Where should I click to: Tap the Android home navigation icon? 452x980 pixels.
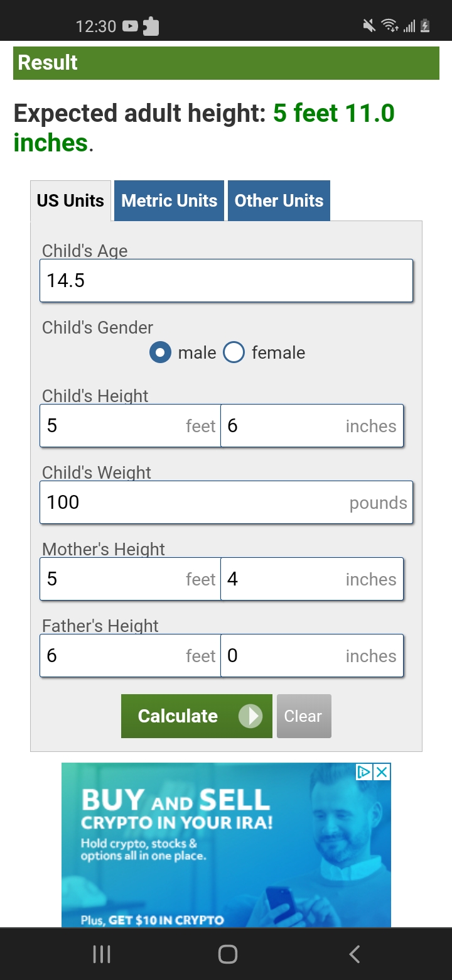tap(227, 955)
